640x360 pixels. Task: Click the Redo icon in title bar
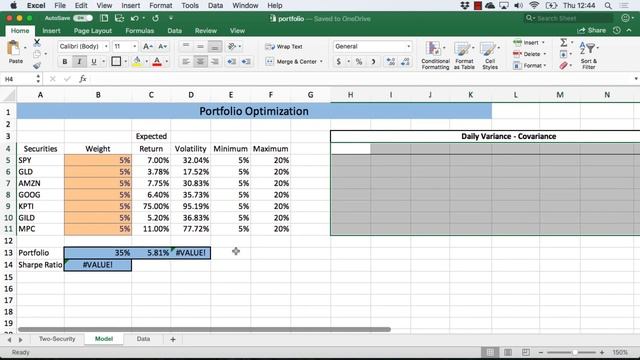[156, 18]
